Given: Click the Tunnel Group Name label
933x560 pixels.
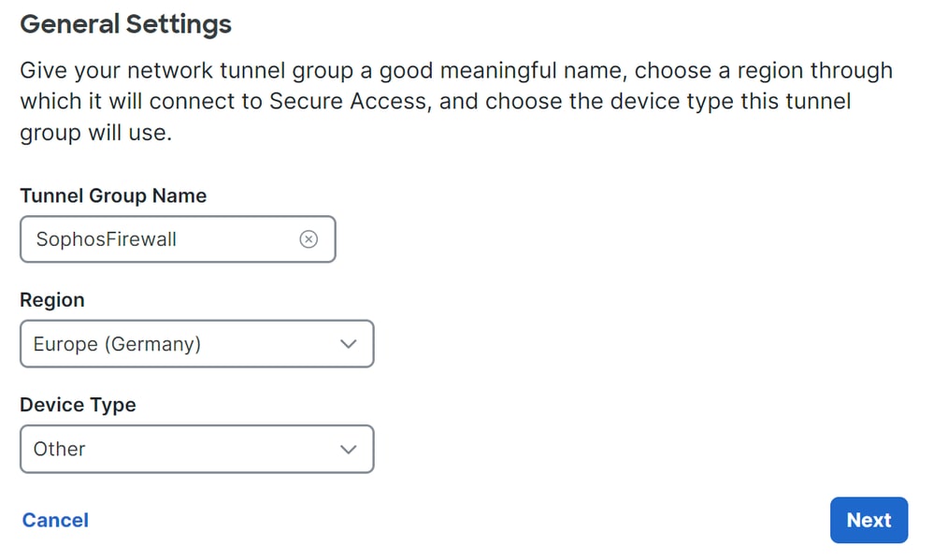Looking at the screenshot, I should 113,195.
